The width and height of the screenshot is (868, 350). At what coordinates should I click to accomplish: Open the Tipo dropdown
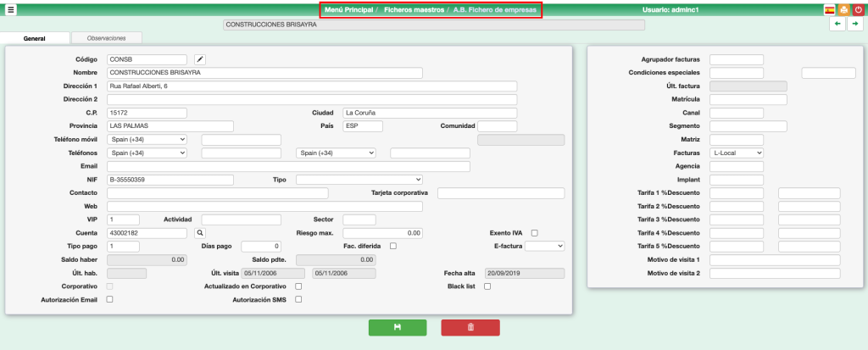(x=359, y=180)
